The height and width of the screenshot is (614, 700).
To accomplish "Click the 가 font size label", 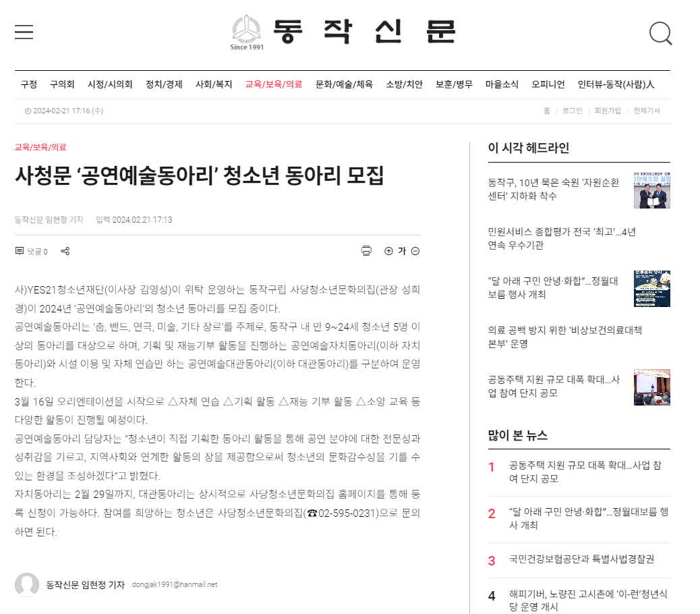I will pos(402,252).
